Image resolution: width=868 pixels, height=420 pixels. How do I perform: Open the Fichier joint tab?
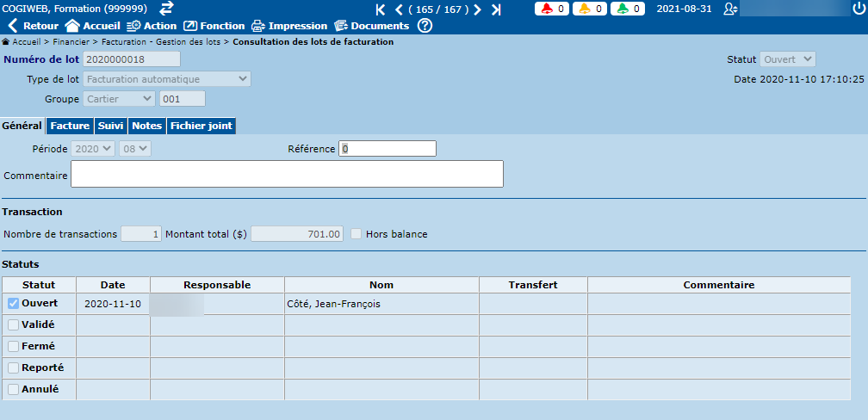201,126
